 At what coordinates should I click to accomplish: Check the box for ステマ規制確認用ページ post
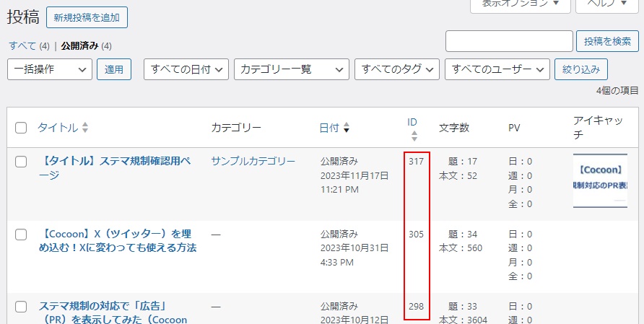[x=21, y=162]
